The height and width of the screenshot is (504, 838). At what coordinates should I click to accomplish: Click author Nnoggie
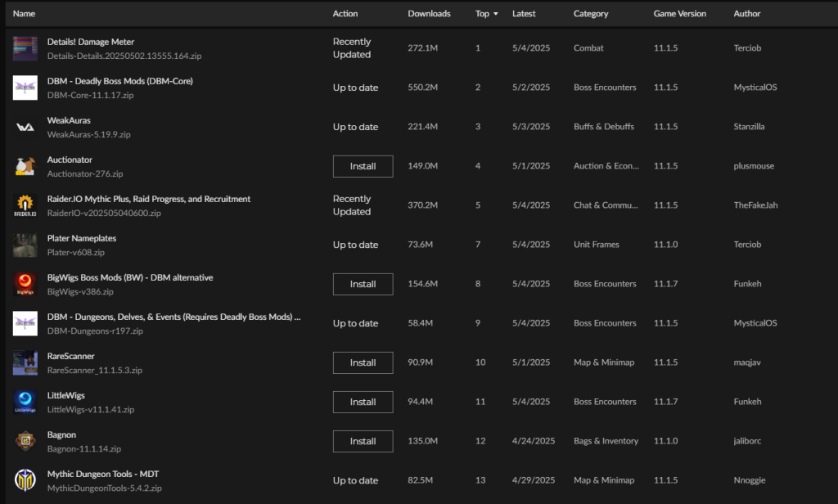click(750, 480)
